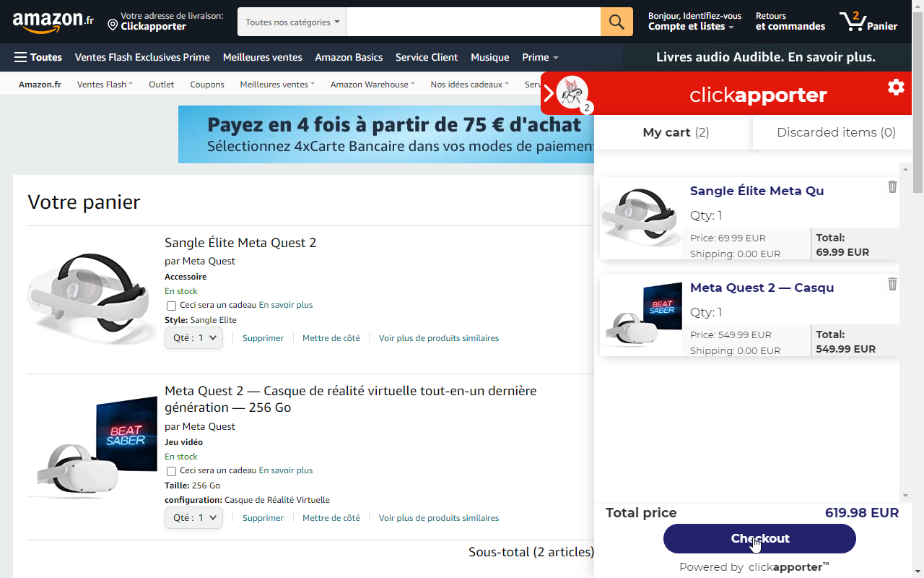Delete Meta Quest 2 Casque with trash icon
924x578 pixels.
pos(892,283)
